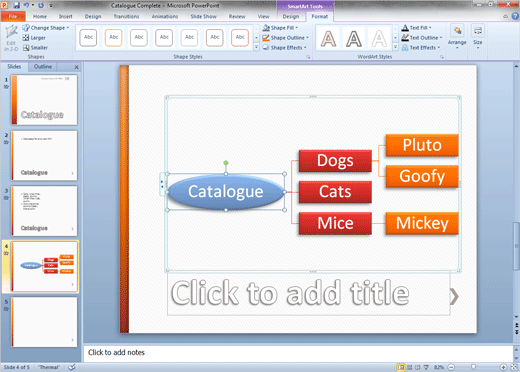This screenshot has height=372, width=520.
Task: Open the Size menu button
Action: pyautogui.click(x=478, y=37)
